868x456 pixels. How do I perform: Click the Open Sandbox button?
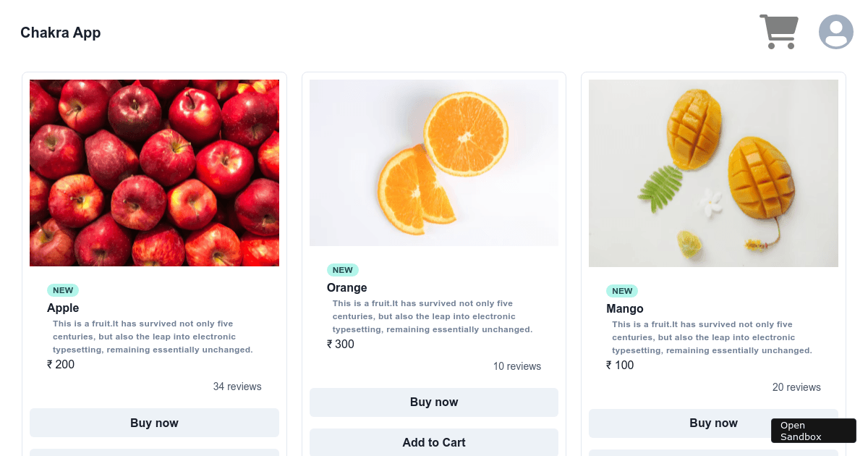tap(813, 431)
